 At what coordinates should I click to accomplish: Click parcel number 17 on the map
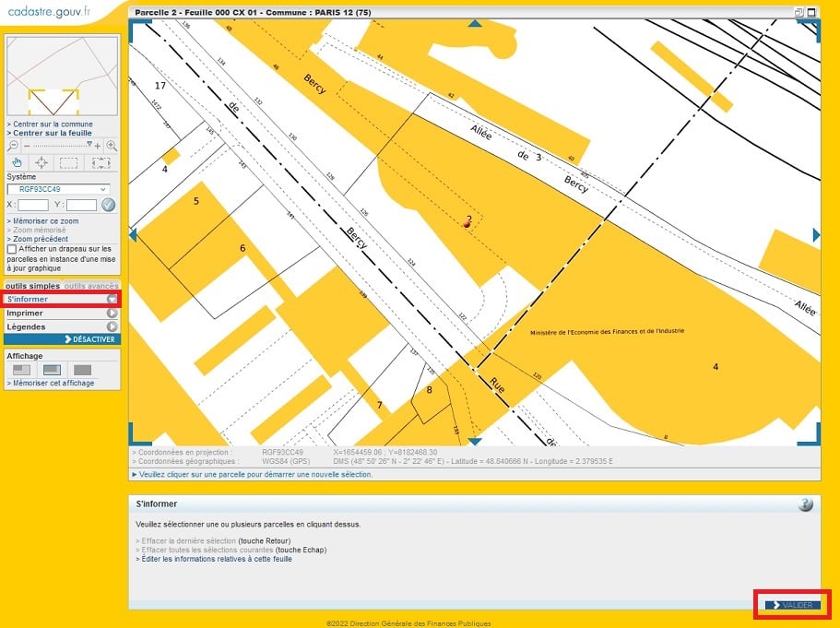[160, 86]
